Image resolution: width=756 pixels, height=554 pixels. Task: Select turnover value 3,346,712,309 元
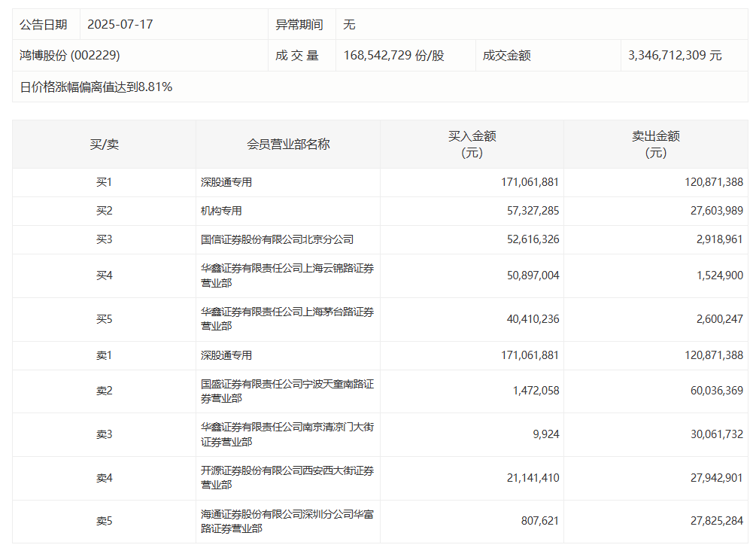click(675, 56)
